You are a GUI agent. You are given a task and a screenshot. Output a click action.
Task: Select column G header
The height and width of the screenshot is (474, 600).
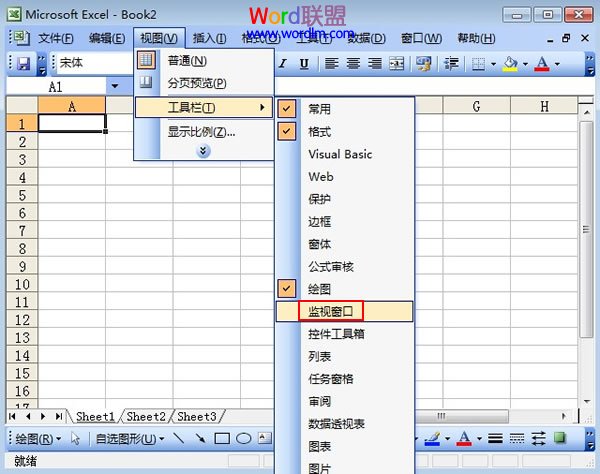click(x=476, y=106)
